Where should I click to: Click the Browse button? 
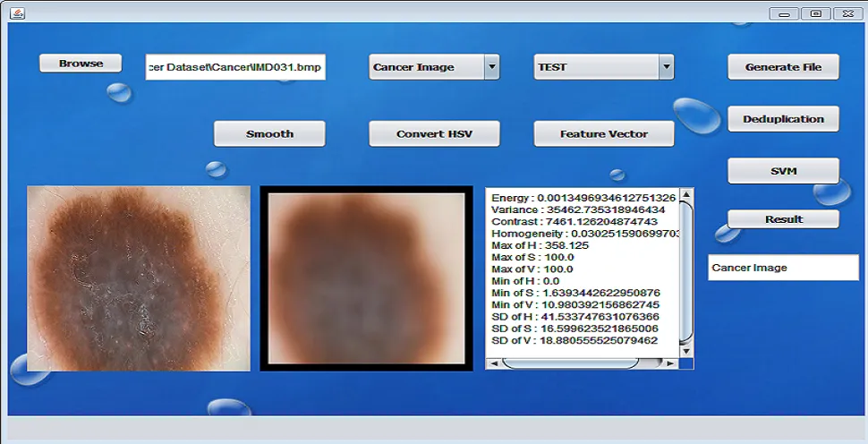point(81,64)
